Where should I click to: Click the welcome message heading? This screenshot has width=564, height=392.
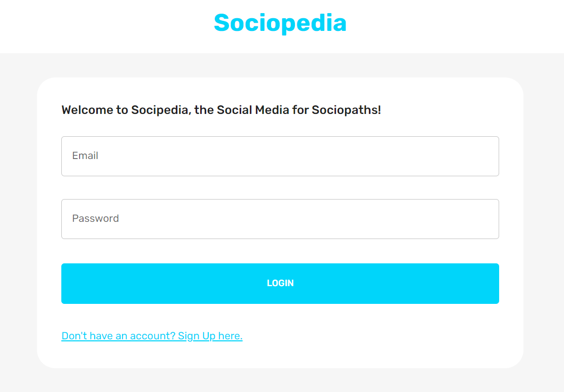221,110
